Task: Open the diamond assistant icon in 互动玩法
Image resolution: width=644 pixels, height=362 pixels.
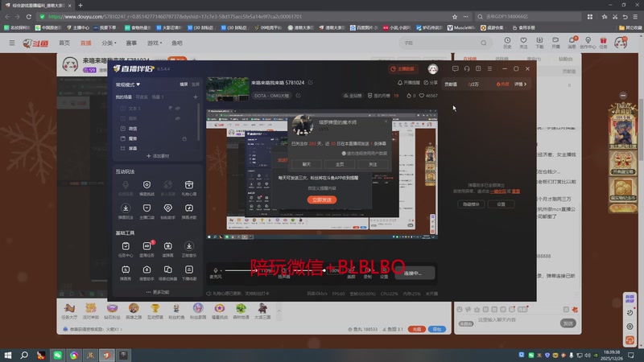Action: tap(167, 211)
